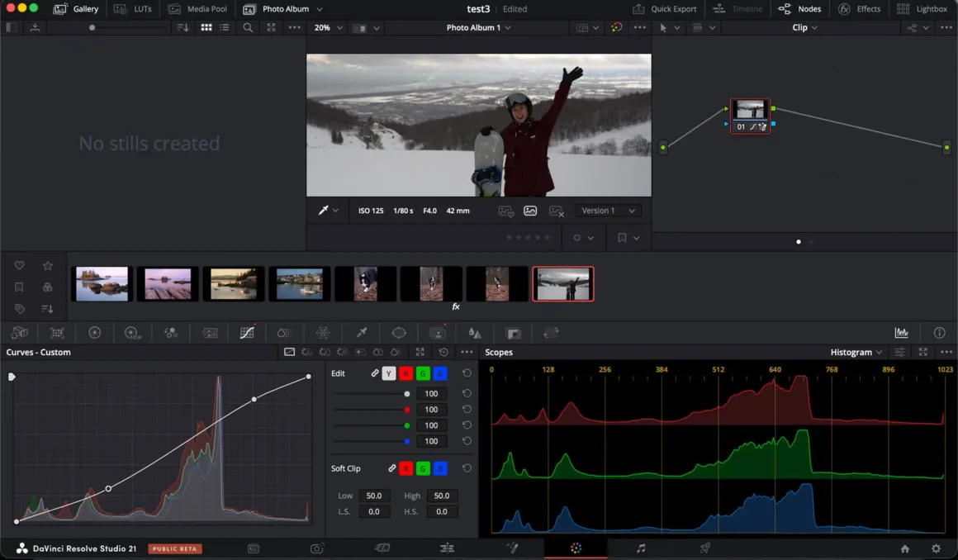958x560 pixels.
Task: Open the HDR color wheels palette
Action: (x=133, y=332)
